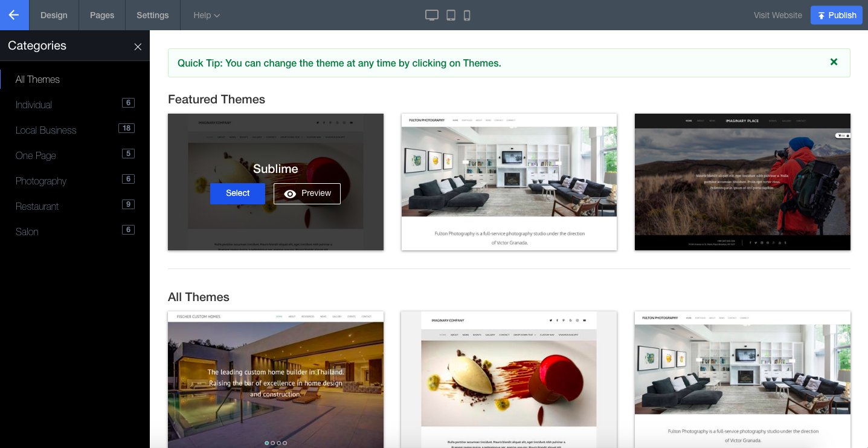Click the Categories panel title

click(x=37, y=45)
